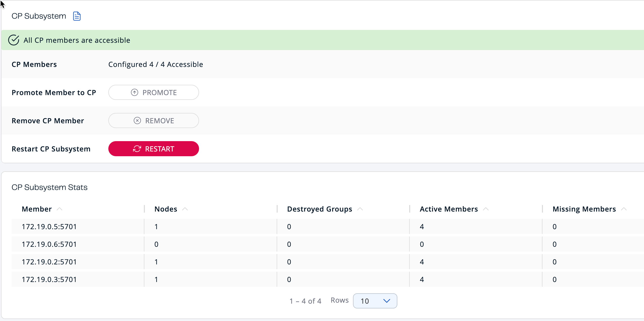
Task: Sort table by Member column arrow
Action: (59, 209)
